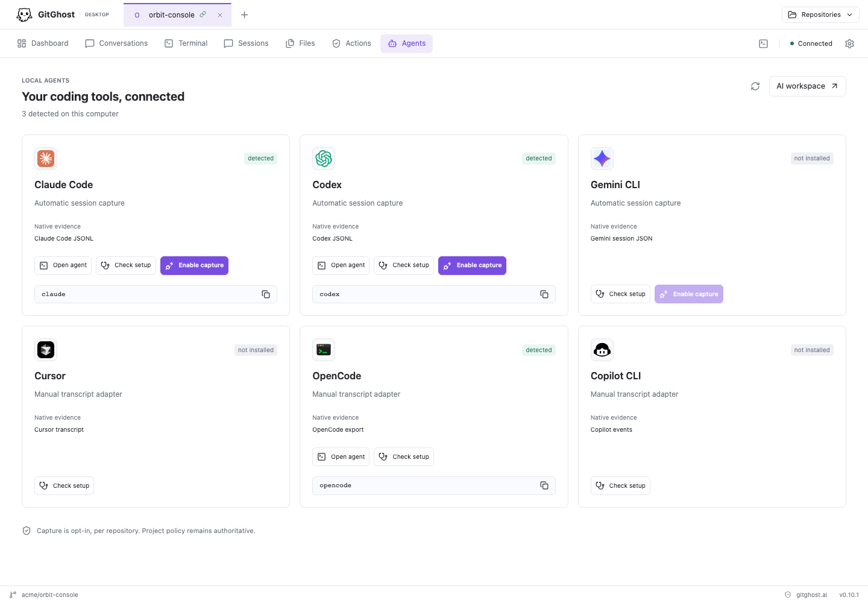Screen dimensions: 868x603
Task: Click the claude command field
Action: [156, 294]
